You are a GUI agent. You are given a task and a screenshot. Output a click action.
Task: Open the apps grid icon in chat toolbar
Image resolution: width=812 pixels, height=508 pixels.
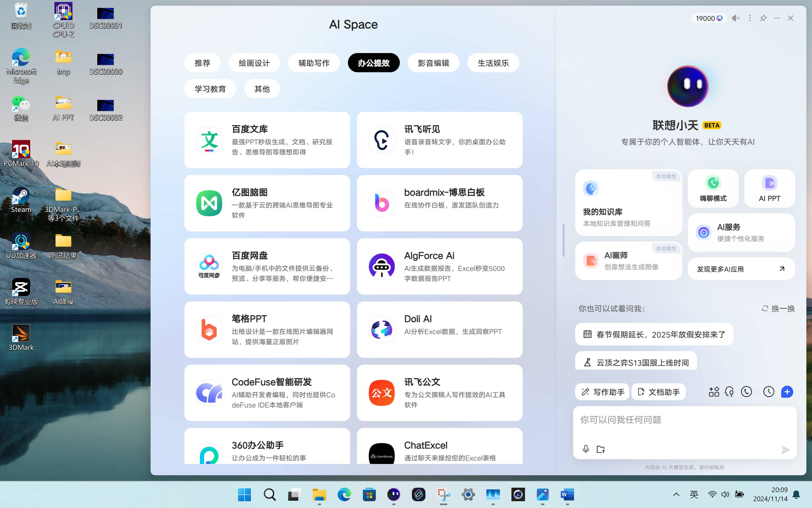point(714,392)
